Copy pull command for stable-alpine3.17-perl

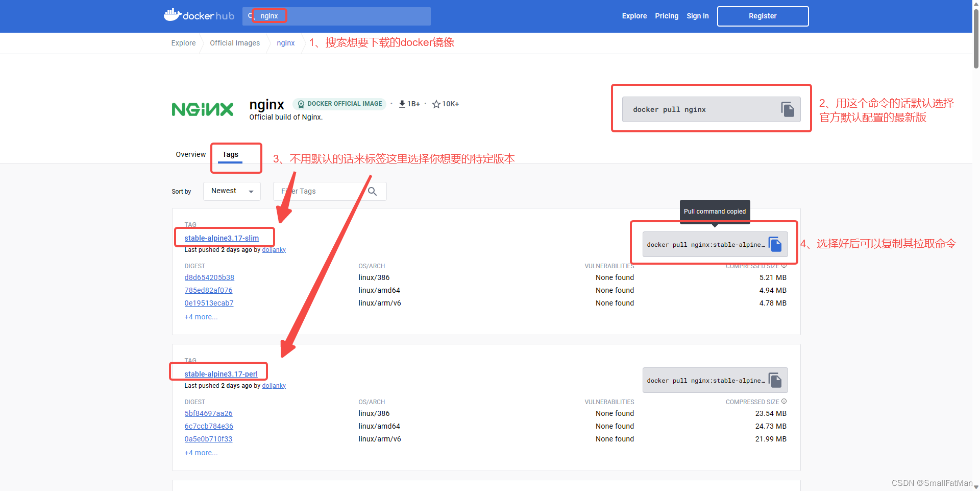[775, 380]
